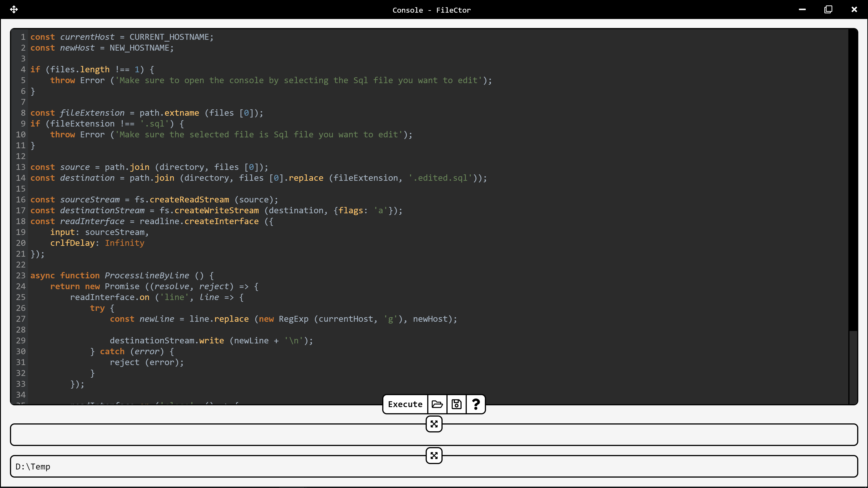The height and width of the screenshot is (488, 868).
Task: Click on NEW_HOSTNAME in line 2
Action: 139,48
